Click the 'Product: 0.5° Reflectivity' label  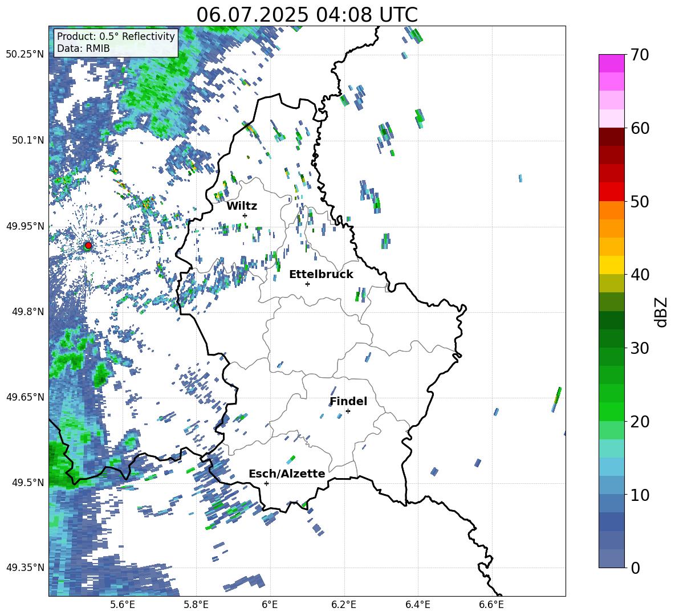pos(116,36)
